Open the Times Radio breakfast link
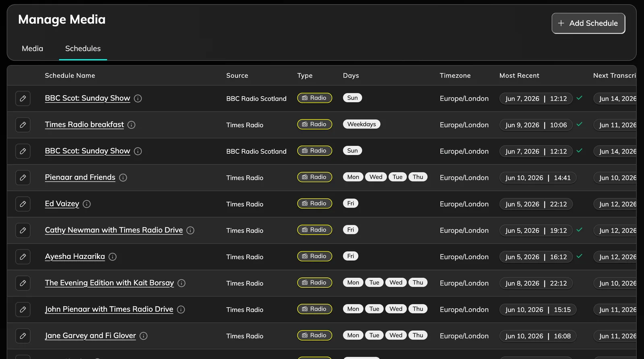Screen dimensions: 644x359 click(x=84, y=124)
